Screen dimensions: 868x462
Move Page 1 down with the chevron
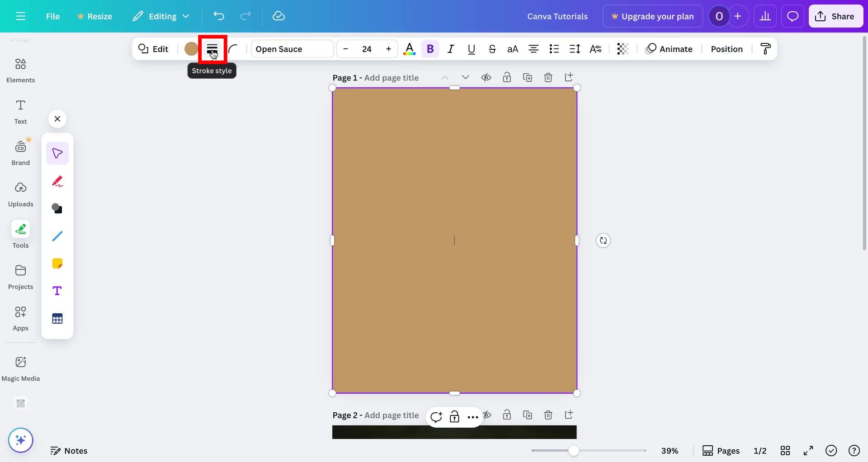pyautogui.click(x=466, y=77)
